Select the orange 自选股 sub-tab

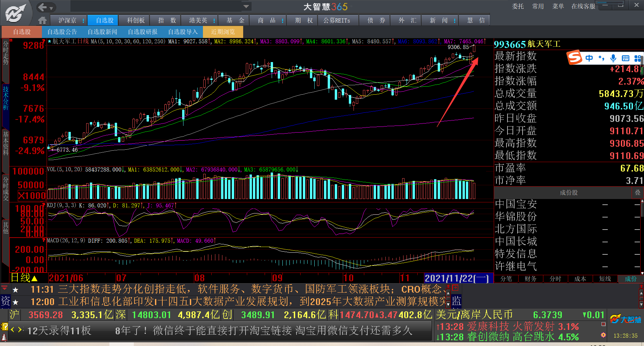click(22, 32)
